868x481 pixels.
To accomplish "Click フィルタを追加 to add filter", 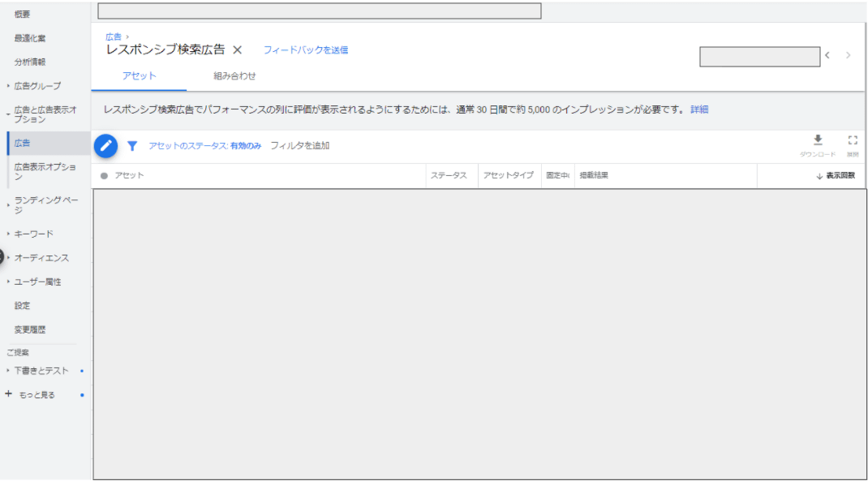I will click(x=299, y=146).
